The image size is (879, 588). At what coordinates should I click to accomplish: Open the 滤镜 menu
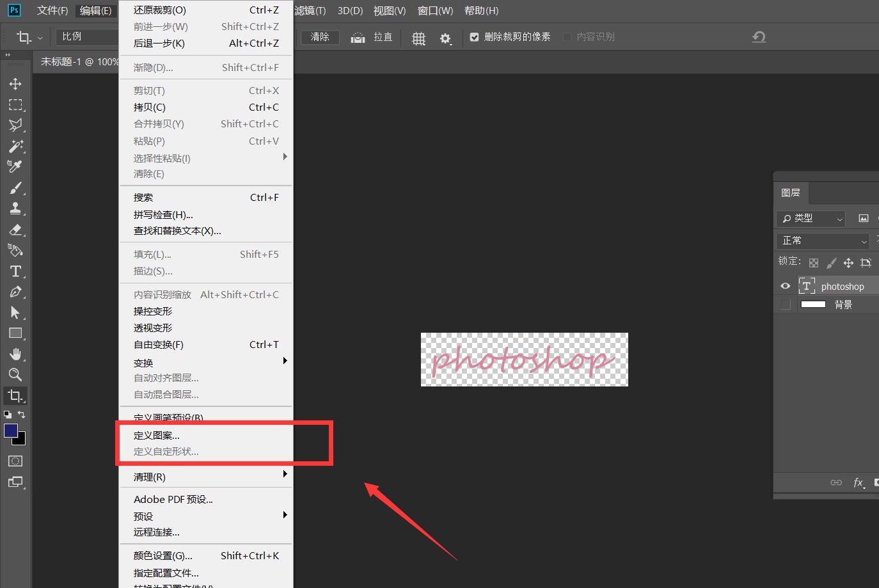tap(310, 11)
